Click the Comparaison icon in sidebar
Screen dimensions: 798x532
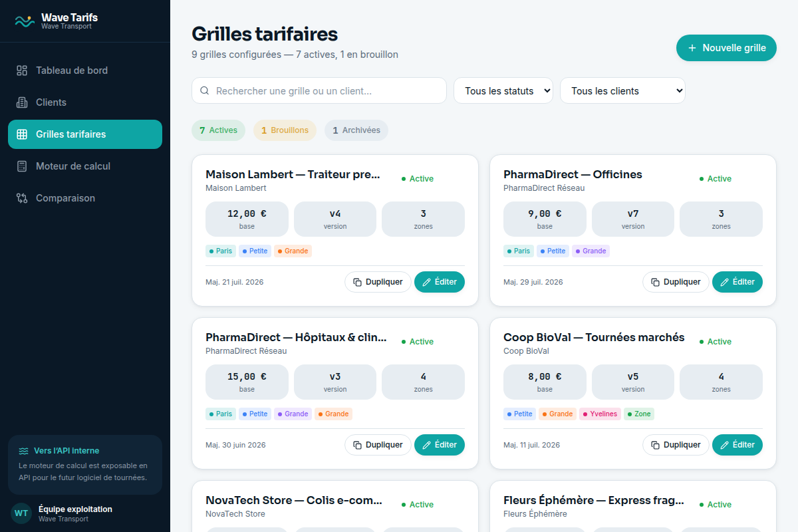[x=22, y=198]
